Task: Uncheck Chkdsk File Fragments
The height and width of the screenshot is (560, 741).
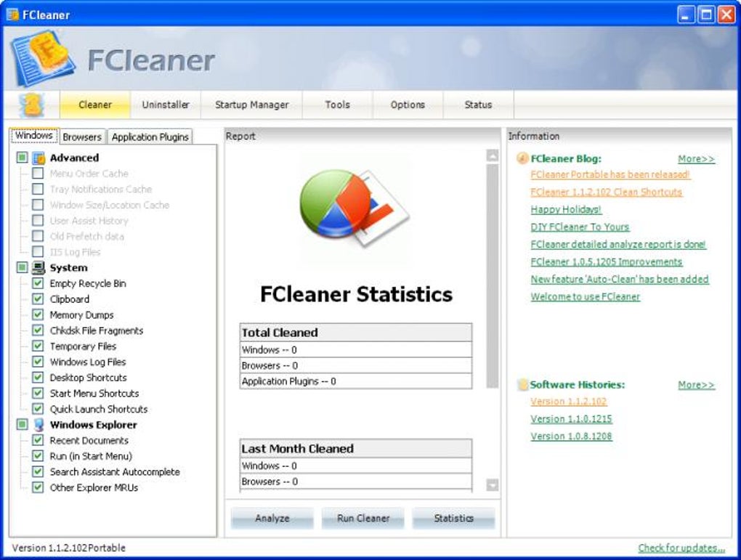Action: click(x=38, y=330)
